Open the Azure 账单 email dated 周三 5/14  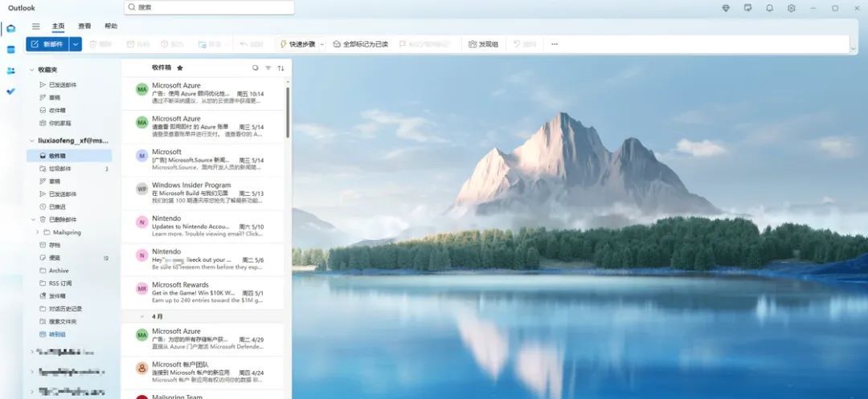203,127
